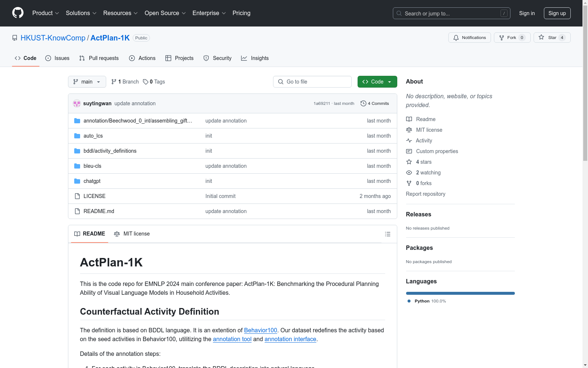This screenshot has width=588, height=368.
Task: Switch to the Issues tab
Action: 57,58
